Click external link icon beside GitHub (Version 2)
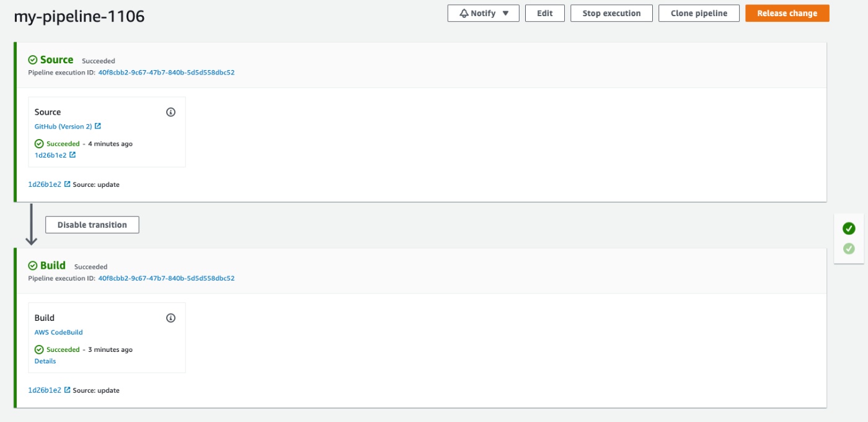 98,127
